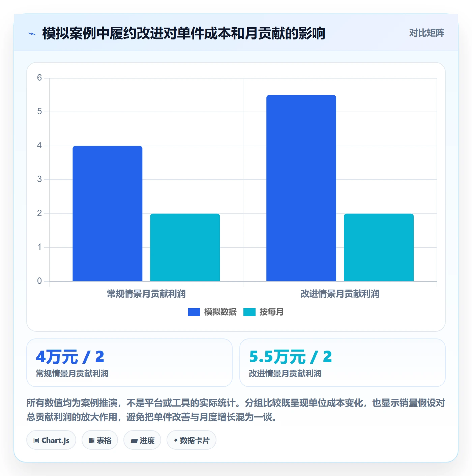Click the lightning bolt icon beside the title
The image size is (472, 476).
tap(32, 34)
